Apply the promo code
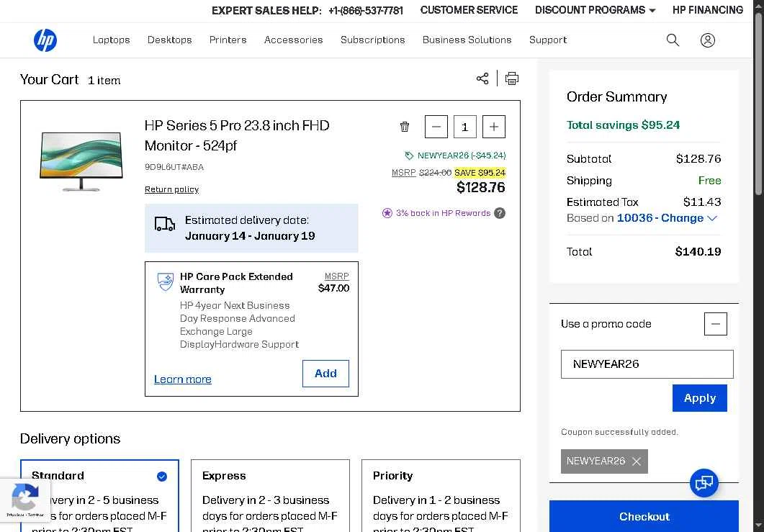Screen dimensions: 764x532 pos(700,398)
